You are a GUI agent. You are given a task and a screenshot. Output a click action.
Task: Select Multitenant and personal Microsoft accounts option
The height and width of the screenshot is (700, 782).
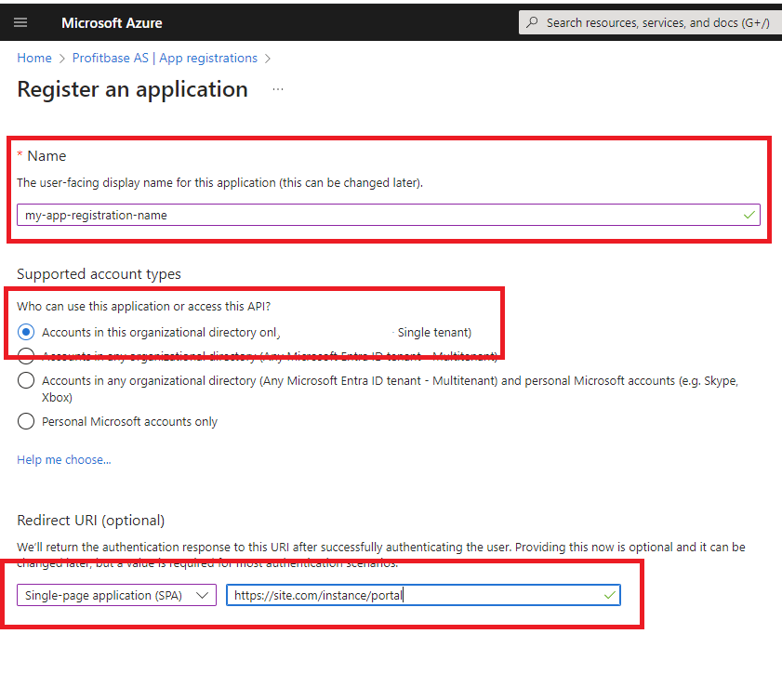26,381
